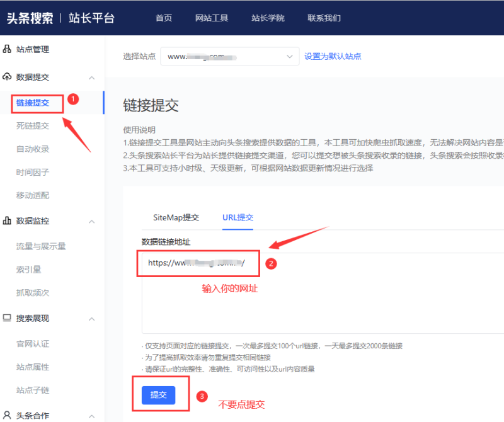Open the 网站工具 menu item
504x422 pixels.
coord(212,18)
